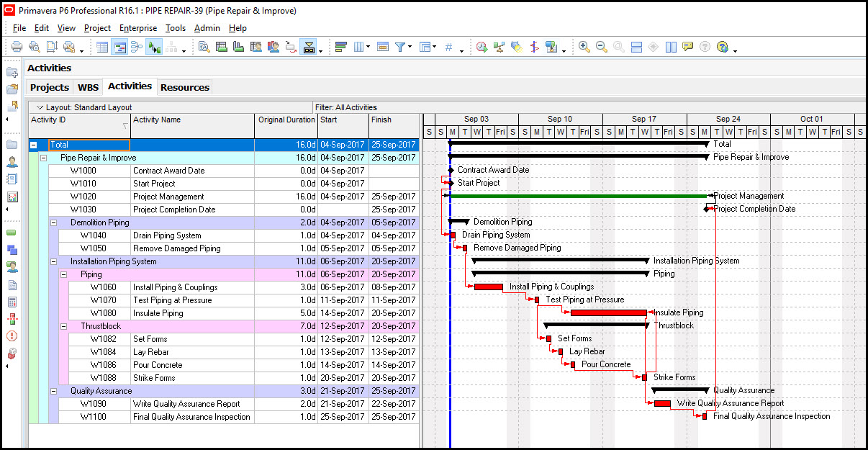The image size is (868, 450).
Task: Switch to the WBS tab
Action: [88, 87]
